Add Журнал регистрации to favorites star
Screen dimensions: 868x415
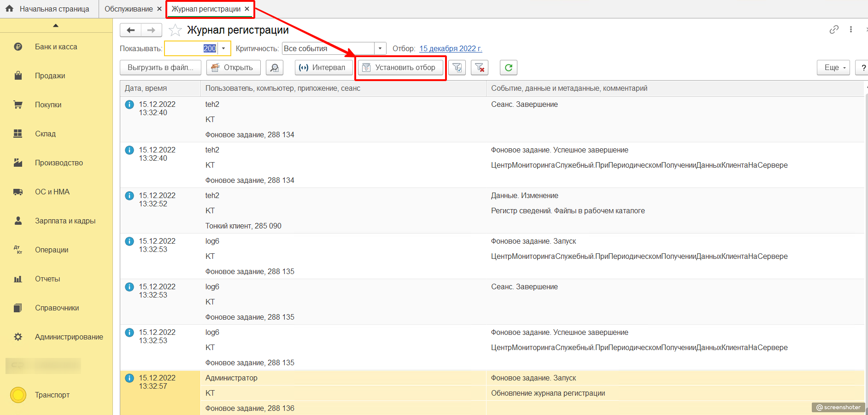[175, 30]
